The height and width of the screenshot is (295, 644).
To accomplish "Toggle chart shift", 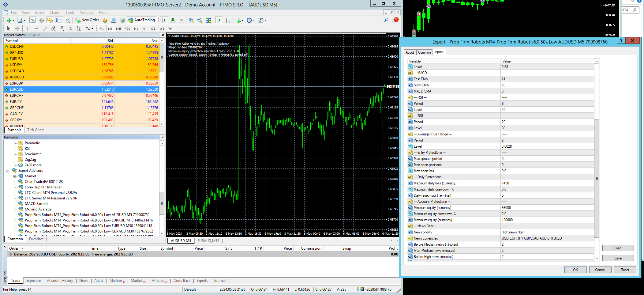I will point(228,20).
